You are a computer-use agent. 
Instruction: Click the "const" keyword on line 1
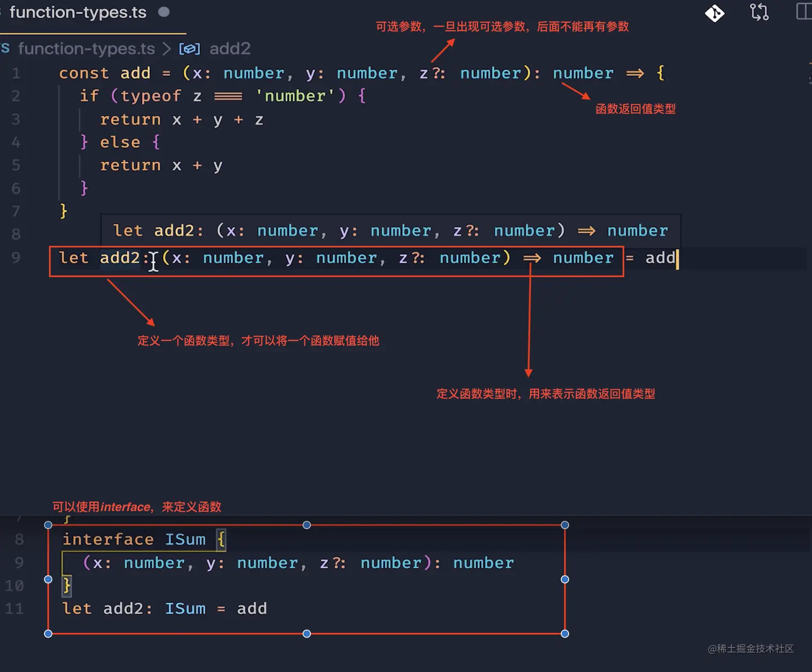(x=84, y=73)
